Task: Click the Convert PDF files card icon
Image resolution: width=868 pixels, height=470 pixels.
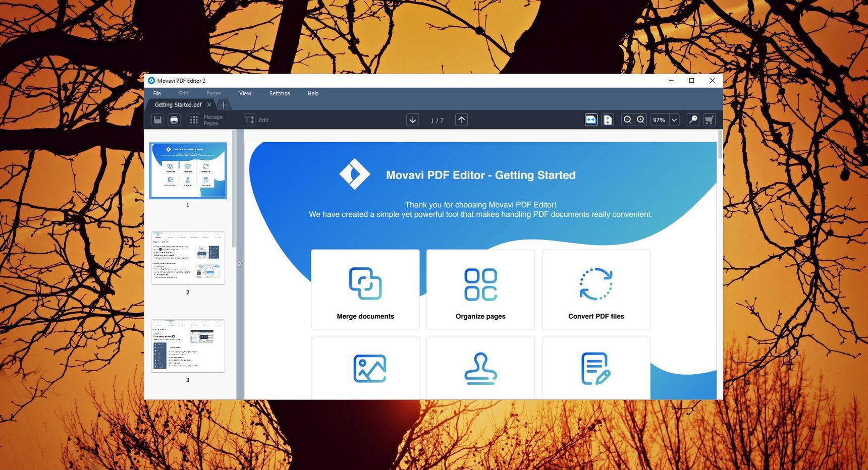Action: point(596,284)
